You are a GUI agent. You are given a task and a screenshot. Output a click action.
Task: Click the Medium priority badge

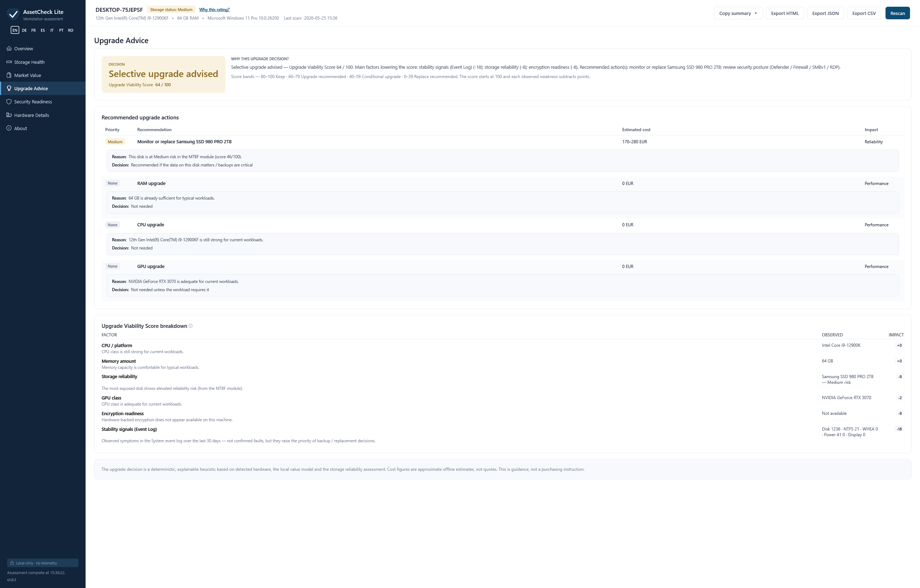tap(115, 142)
